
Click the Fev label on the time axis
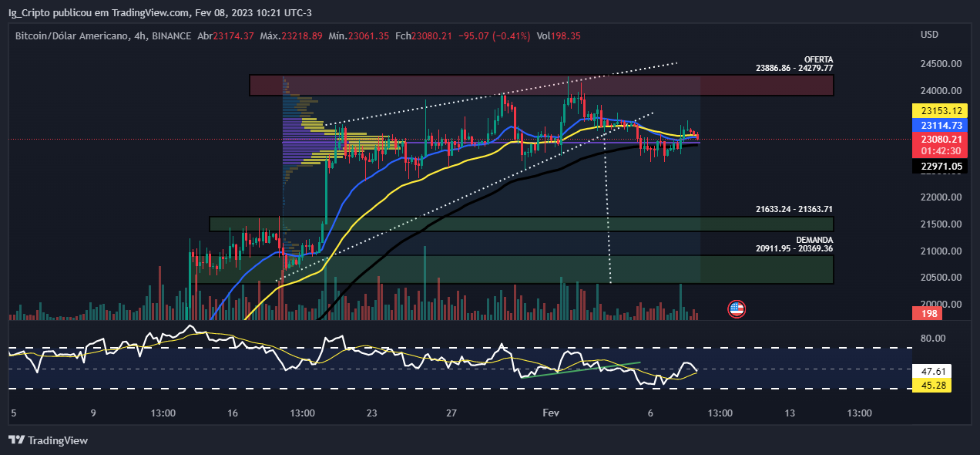click(550, 413)
